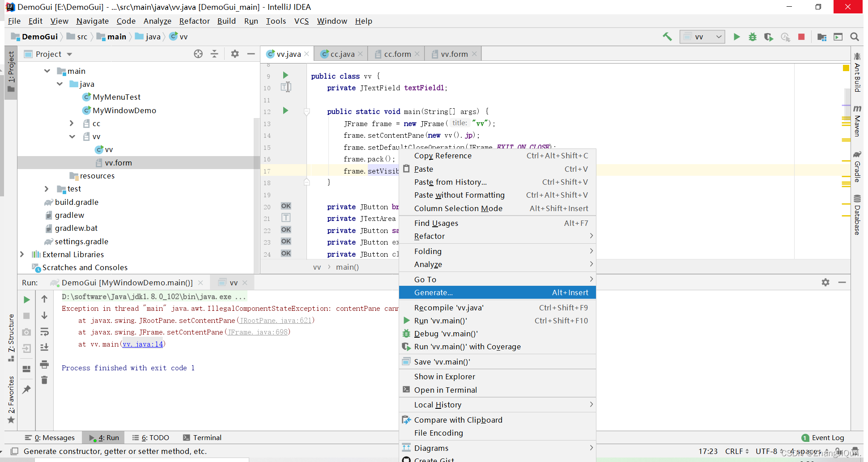Rerun the program in the Run panel
The image size is (868, 462).
click(26, 299)
